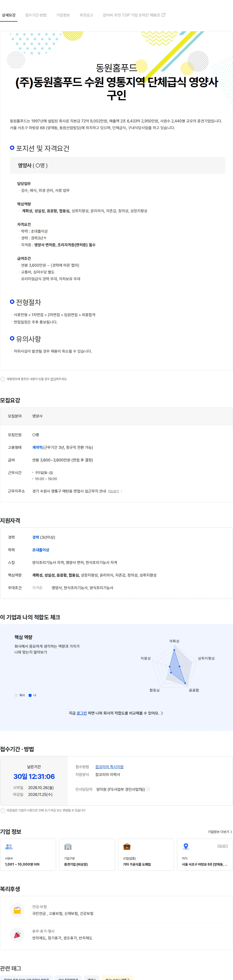Open 지도보기 in the 위치 card
Image resolution: width=233 pixels, height=980 pixels.
click(x=222, y=846)
